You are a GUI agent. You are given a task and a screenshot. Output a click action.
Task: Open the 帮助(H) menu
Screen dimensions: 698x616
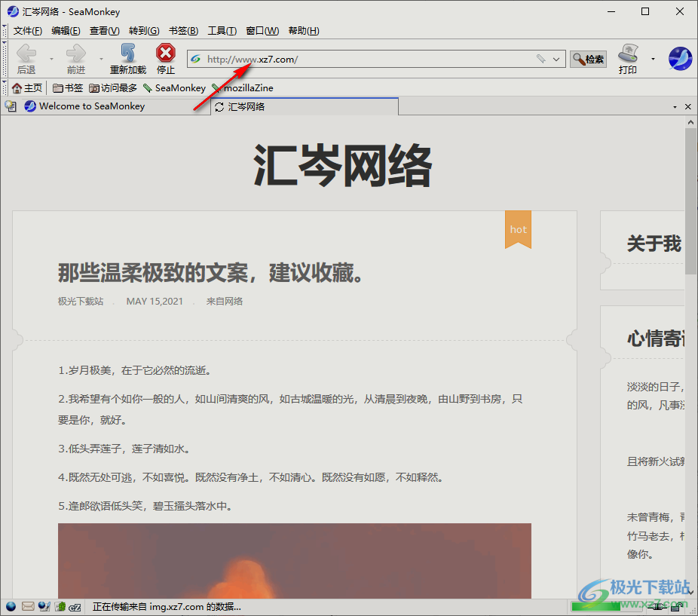click(x=304, y=31)
